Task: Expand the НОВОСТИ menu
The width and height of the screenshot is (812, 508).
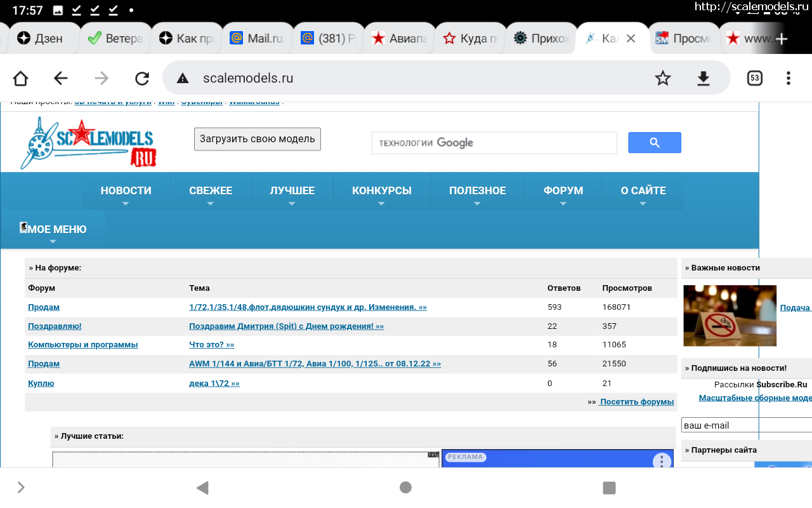Action: (126, 191)
